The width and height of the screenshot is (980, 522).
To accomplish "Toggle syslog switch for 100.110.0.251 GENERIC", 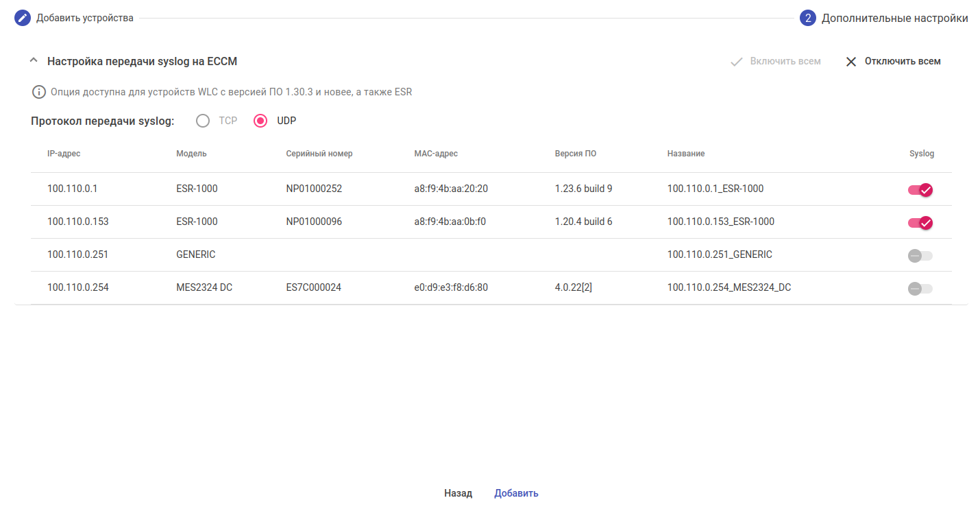I will coord(920,256).
